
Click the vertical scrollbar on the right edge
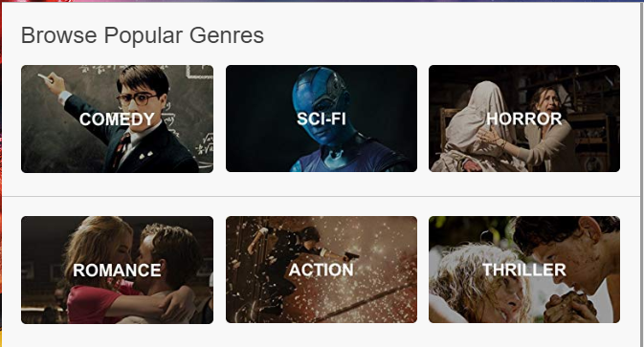(x=641, y=174)
